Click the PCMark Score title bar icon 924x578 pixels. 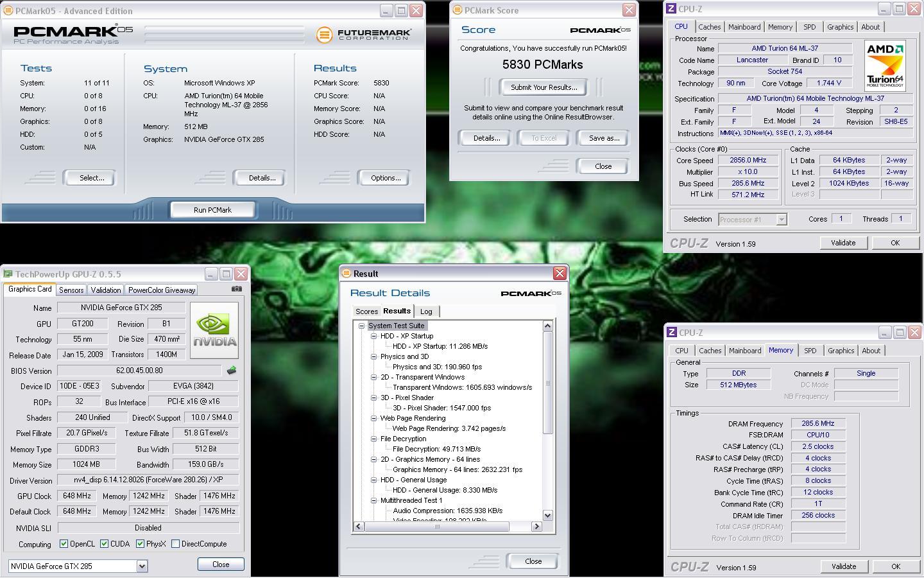458,10
